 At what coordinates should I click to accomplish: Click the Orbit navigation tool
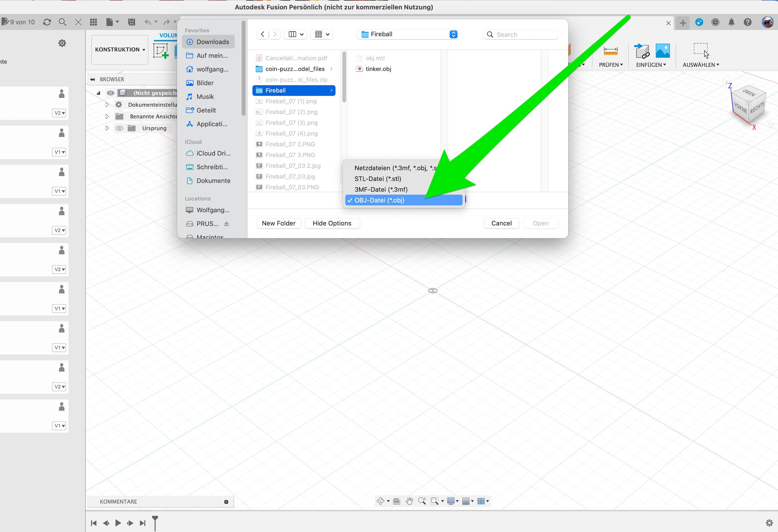click(x=380, y=501)
